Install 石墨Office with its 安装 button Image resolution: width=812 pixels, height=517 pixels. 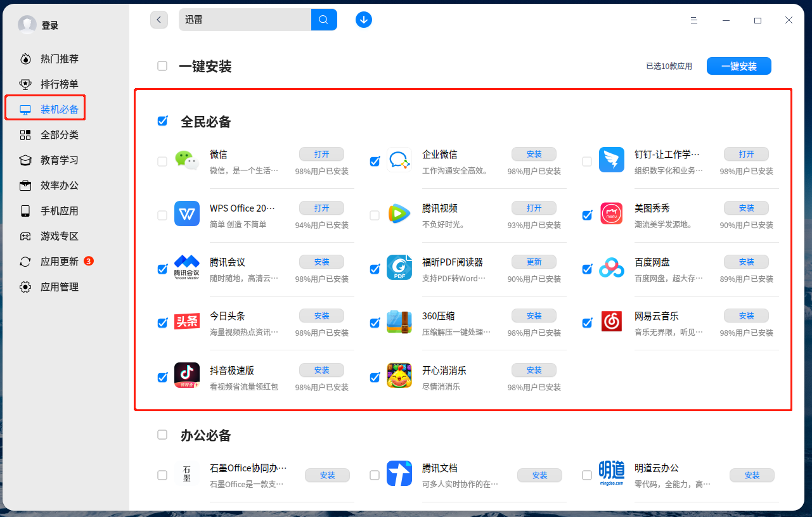click(x=327, y=475)
